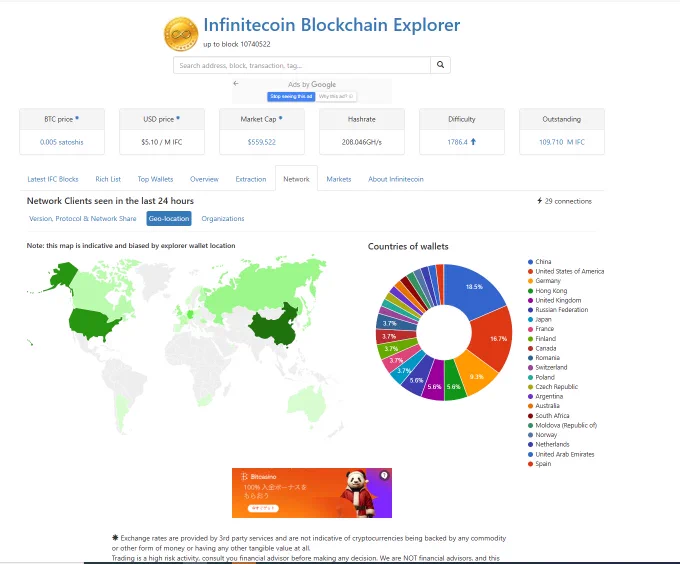Screen dimensions: 680x564
Task: Click the United Arab Emirates legend entry
Action: click(561, 455)
